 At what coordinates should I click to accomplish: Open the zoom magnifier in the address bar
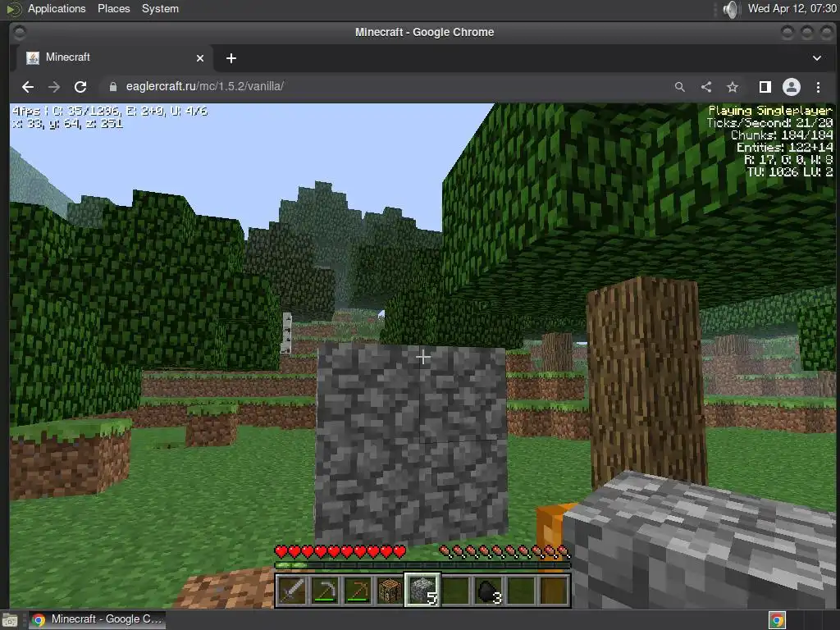click(x=680, y=87)
